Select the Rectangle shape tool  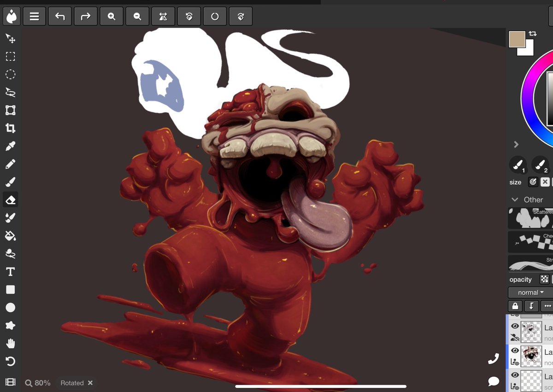pos(10,290)
